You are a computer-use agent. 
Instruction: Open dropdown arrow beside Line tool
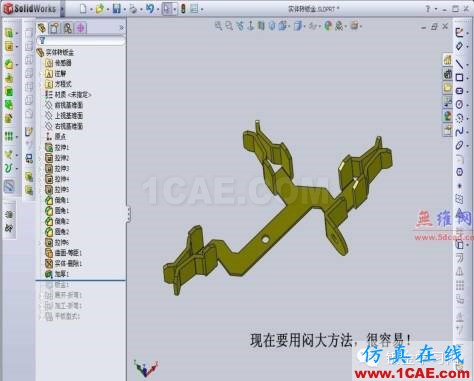pyautogui.click(x=467, y=64)
